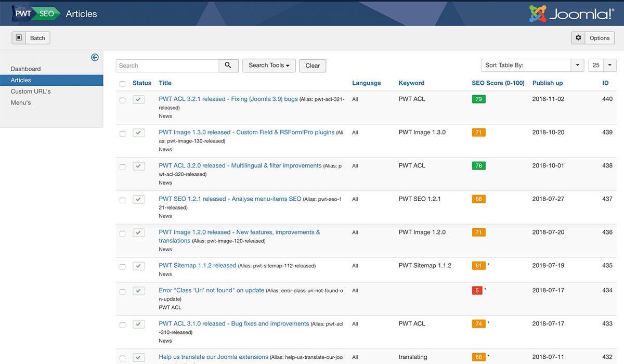Open Menu's in the sidebar
The height and width of the screenshot is (364, 624).
[21, 103]
